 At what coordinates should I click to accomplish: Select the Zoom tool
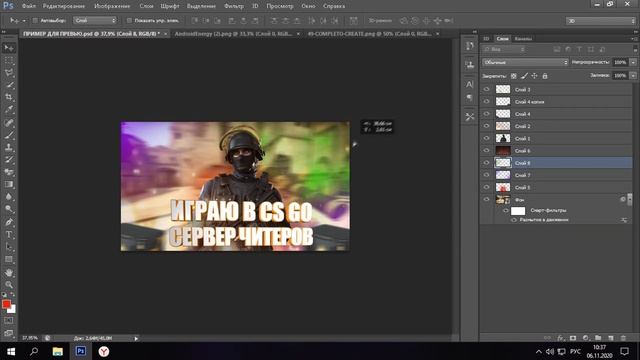[9, 284]
